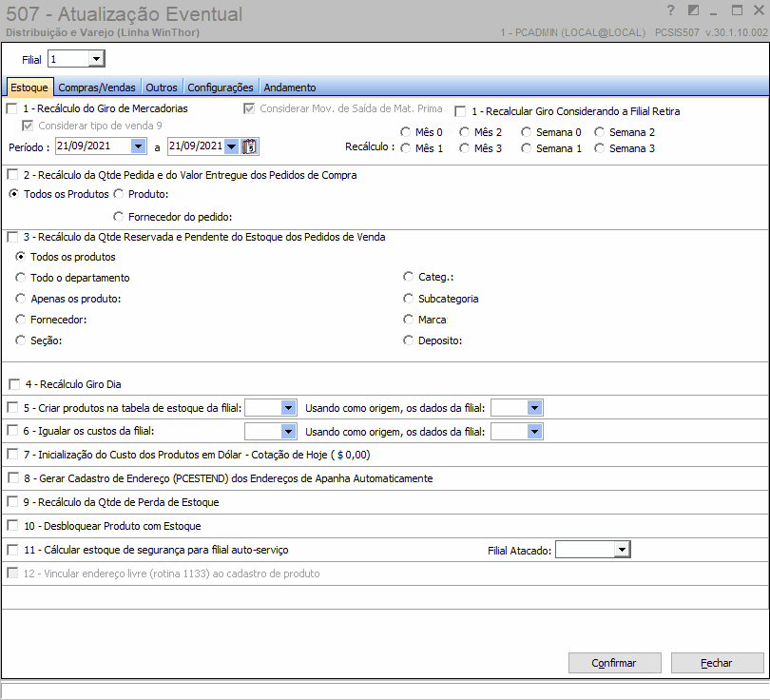770x700 pixels.
Task: Open filial dropdown for option 6 Igualar custos
Action: (288, 431)
